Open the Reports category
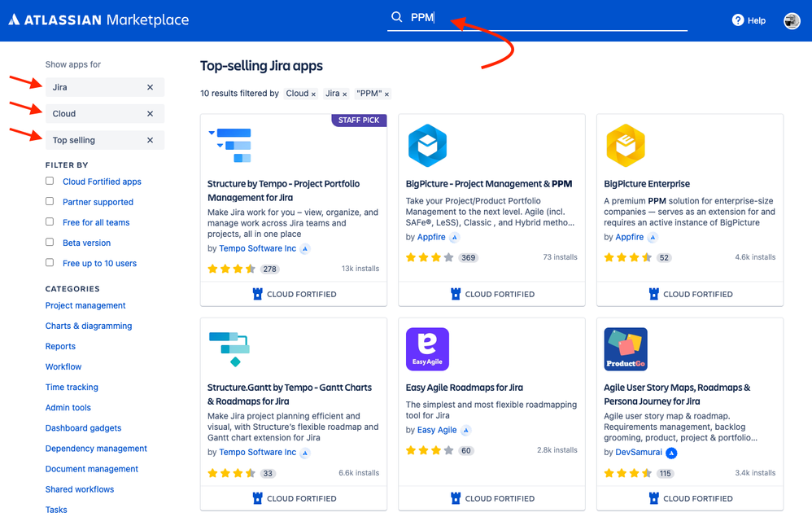The height and width of the screenshot is (517, 812). tap(60, 347)
